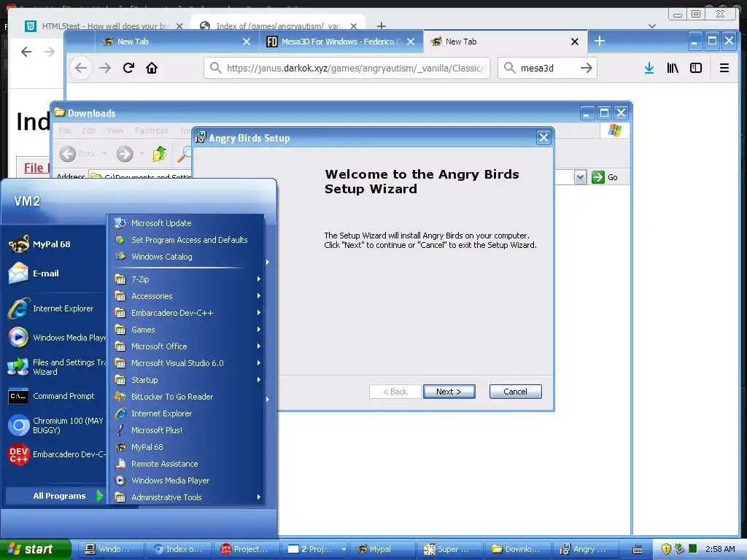Cancel the Angry Birds Setup wizard

pos(515,392)
